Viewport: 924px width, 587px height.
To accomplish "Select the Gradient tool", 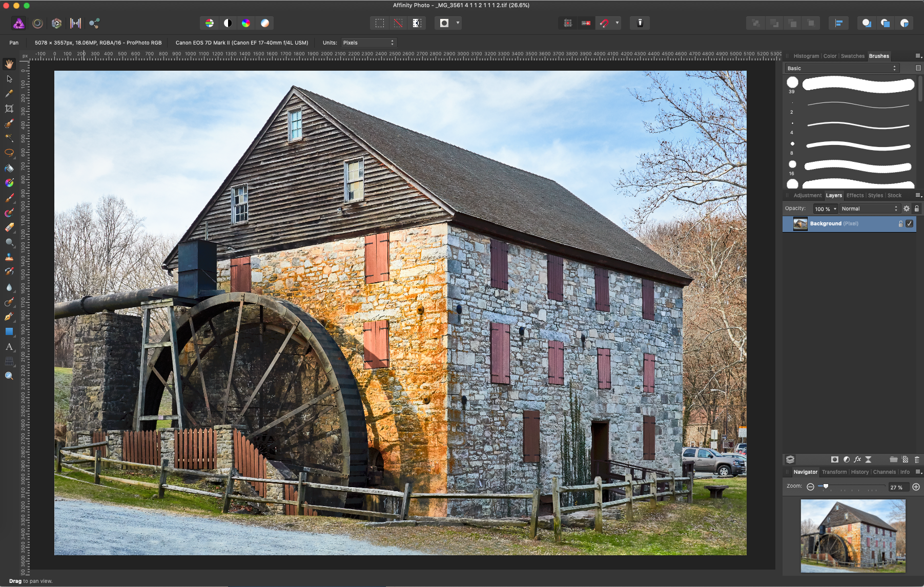I will pos(9,183).
